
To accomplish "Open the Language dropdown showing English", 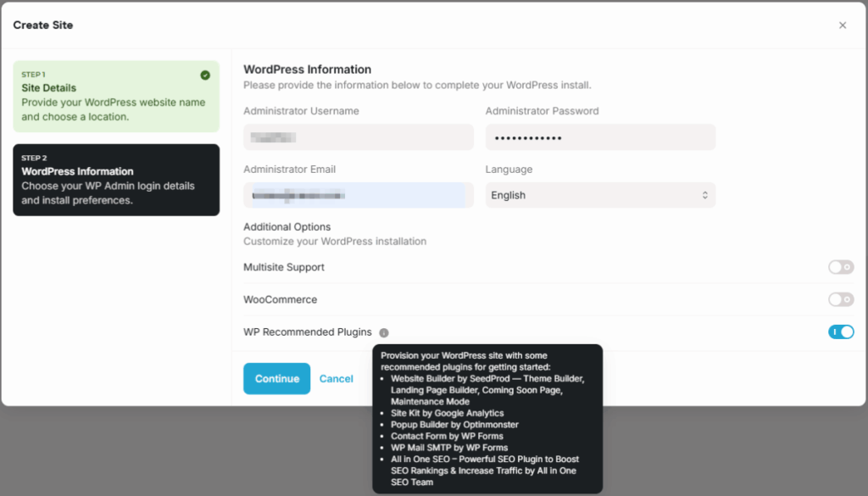I will (600, 195).
